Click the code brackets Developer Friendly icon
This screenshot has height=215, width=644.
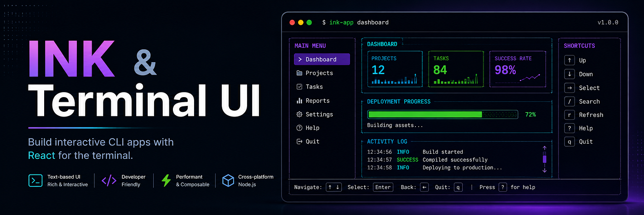109,180
